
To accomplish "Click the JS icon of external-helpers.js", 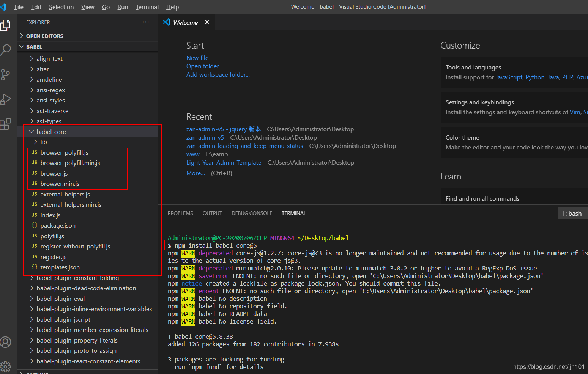I will (x=35, y=194).
